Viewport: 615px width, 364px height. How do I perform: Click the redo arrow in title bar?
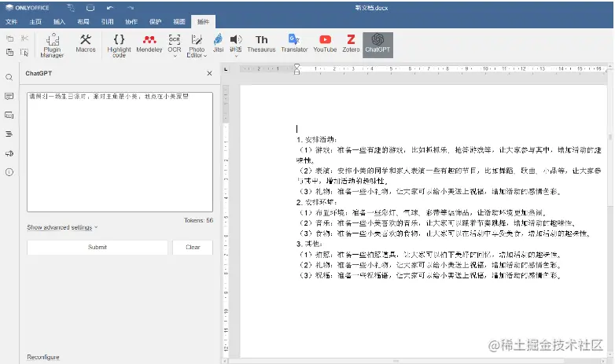131,8
